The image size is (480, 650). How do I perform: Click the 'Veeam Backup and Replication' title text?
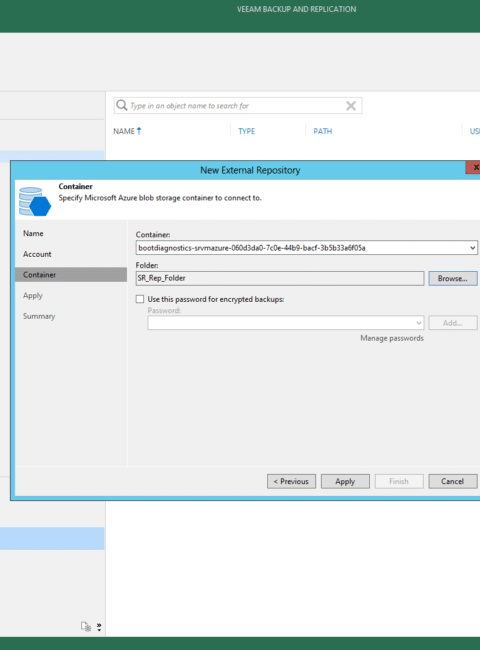point(296,9)
